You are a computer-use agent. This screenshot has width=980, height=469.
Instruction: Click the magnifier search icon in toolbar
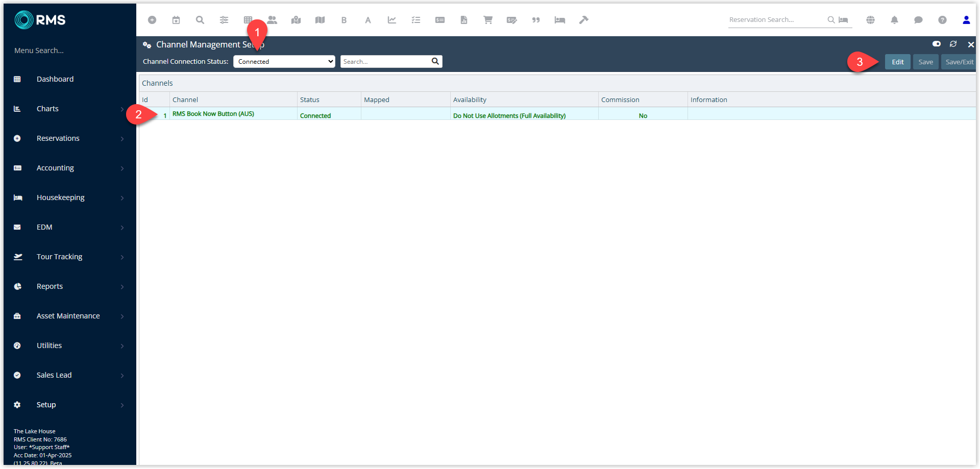(200, 20)
